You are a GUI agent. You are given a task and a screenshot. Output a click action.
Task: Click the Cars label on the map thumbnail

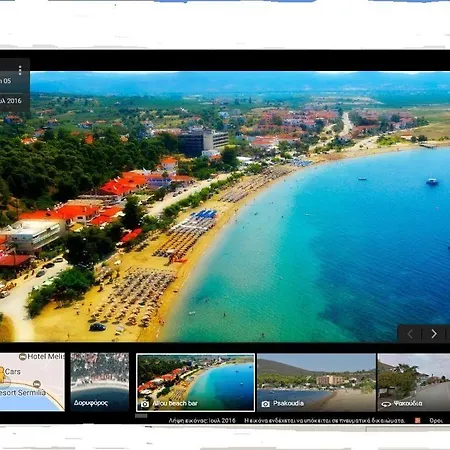(x=13, y=372)
